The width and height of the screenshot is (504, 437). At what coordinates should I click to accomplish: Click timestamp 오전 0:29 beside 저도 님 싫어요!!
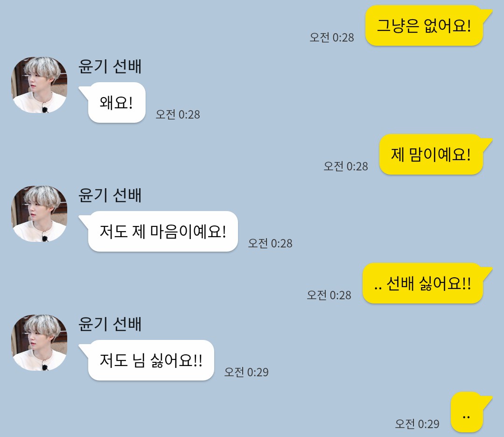coord(246,373)
